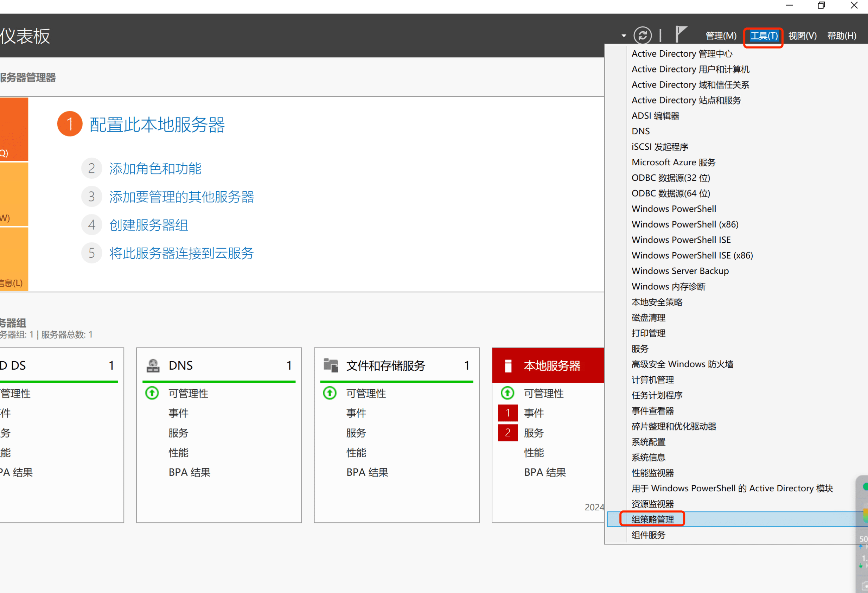
Task: Open 文件和存储服务 tile title
Action: (x=385, y=365)
